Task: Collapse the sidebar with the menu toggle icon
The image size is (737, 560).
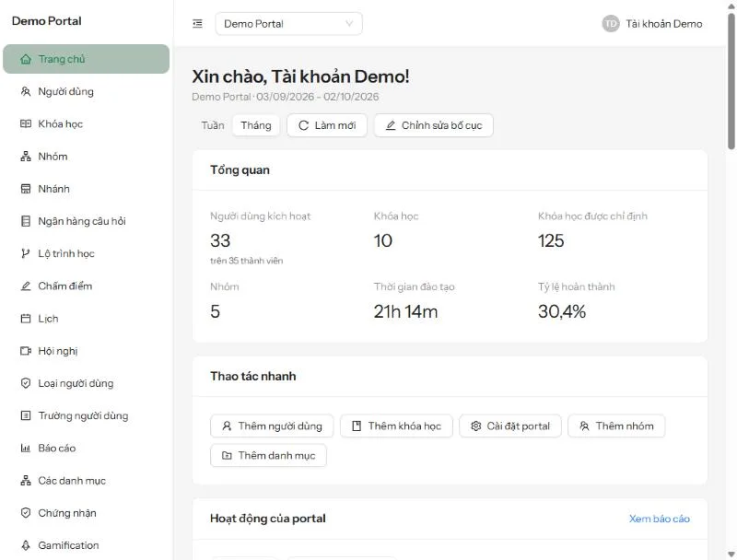Action: click(197, 24)
